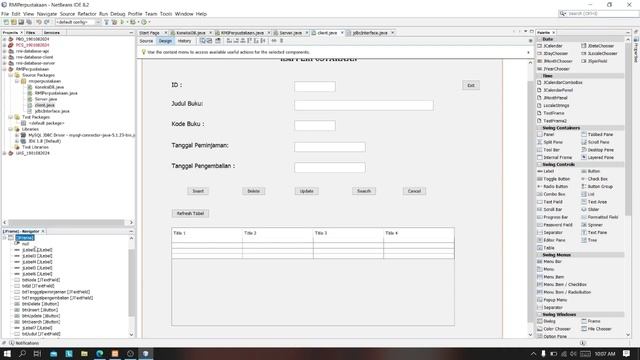Screen dimensions: 640x360
Task: Click the Insert button on form
Action: click(x=198, y=191)
